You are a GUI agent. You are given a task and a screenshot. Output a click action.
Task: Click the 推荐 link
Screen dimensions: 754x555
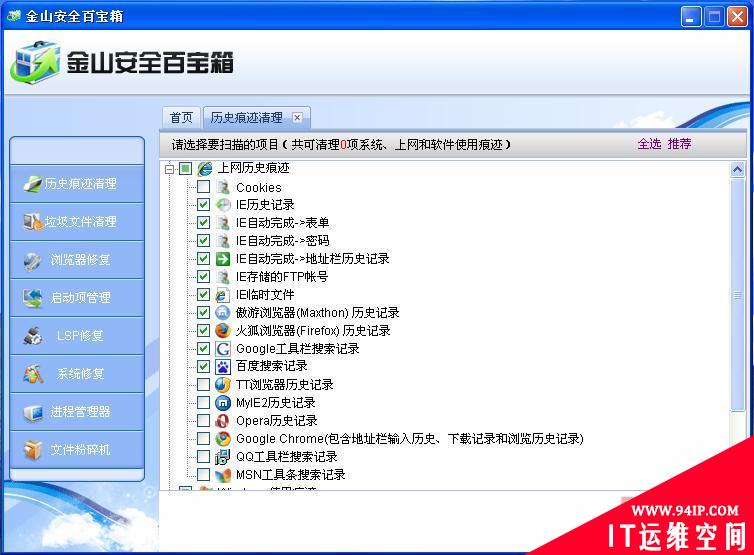679,144
